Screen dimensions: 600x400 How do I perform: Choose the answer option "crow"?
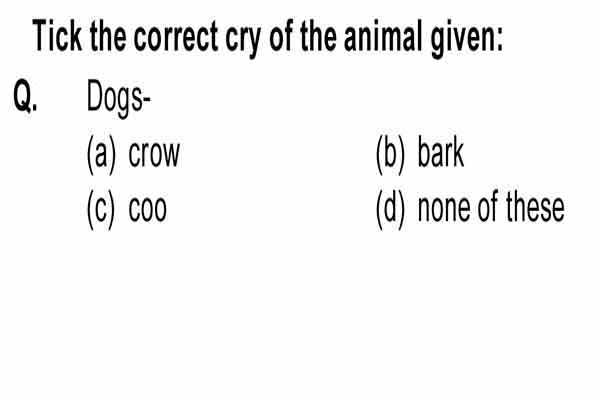[154, 154]
